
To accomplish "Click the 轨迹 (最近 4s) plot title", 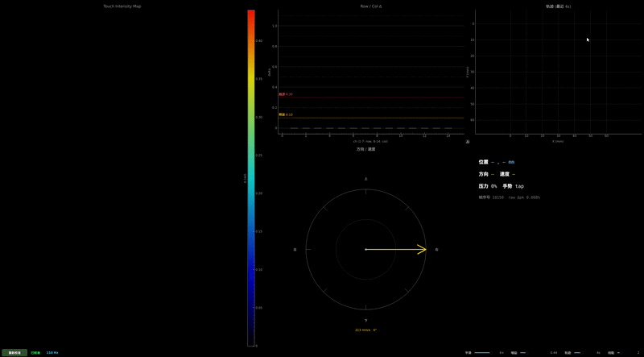I will pyautogui.click(x=558, y=6).
